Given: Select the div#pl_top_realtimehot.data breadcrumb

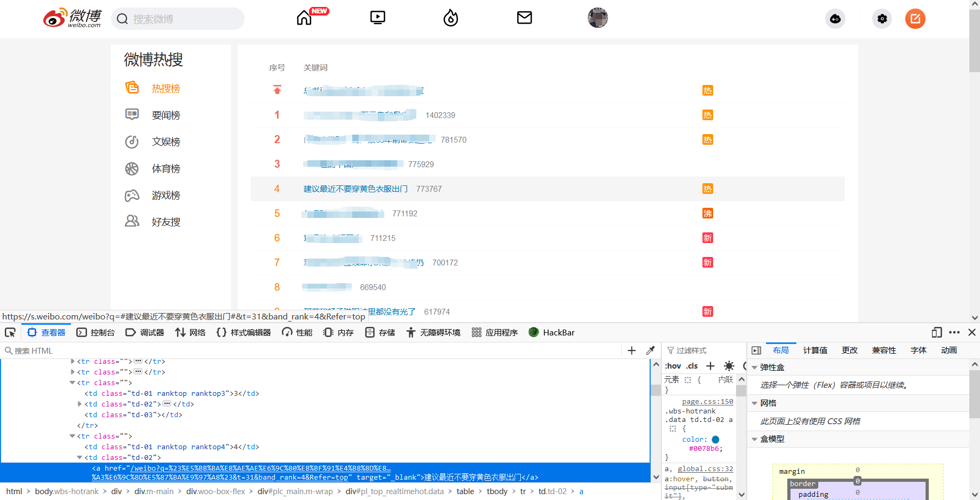Looking at the screenshot, I should click(x=394, y=491).
